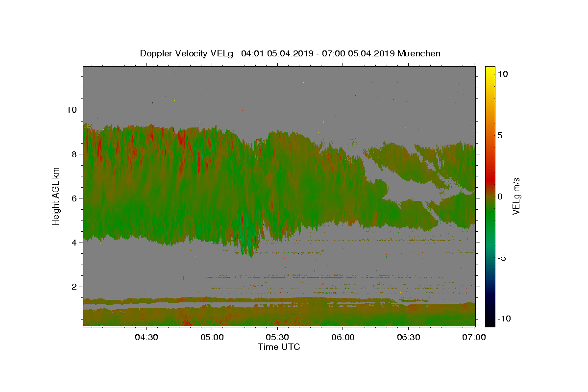Click the '06:30' time axis label
588x392 pixels.
click(x=409, y=337)
